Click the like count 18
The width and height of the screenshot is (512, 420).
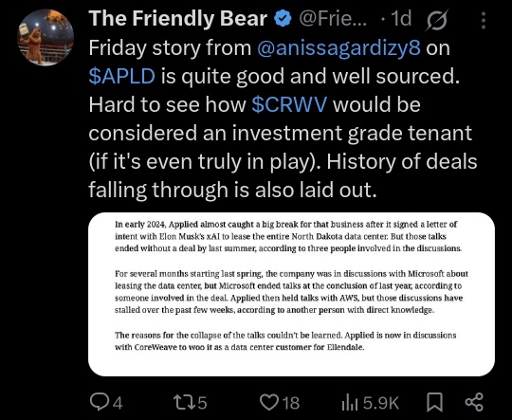(291, 403)
